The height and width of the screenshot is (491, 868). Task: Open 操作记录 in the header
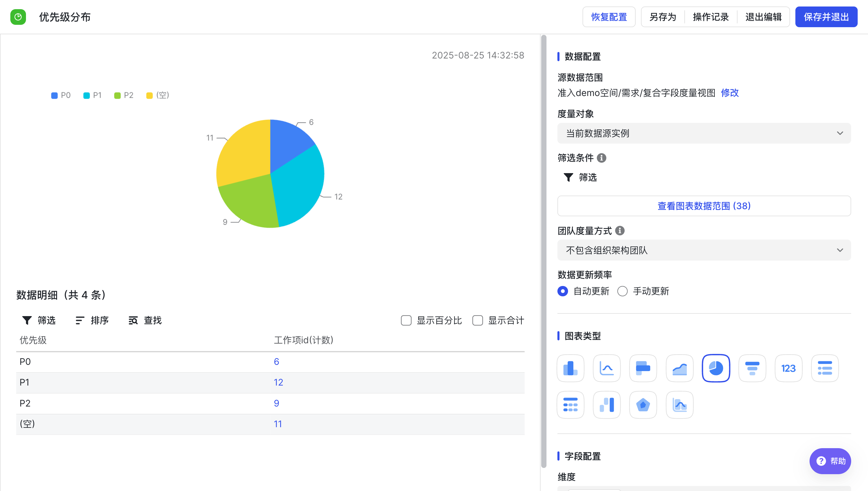pyautogui.click(x=711, y=17)
